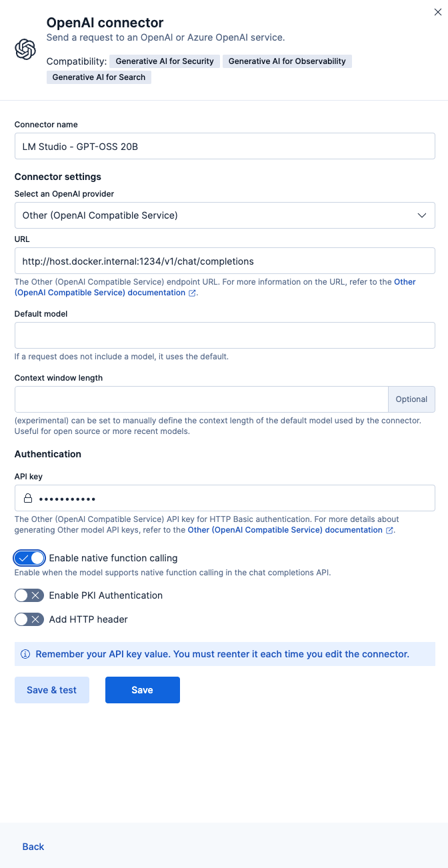Go Back to connector selection

point(33,847)
